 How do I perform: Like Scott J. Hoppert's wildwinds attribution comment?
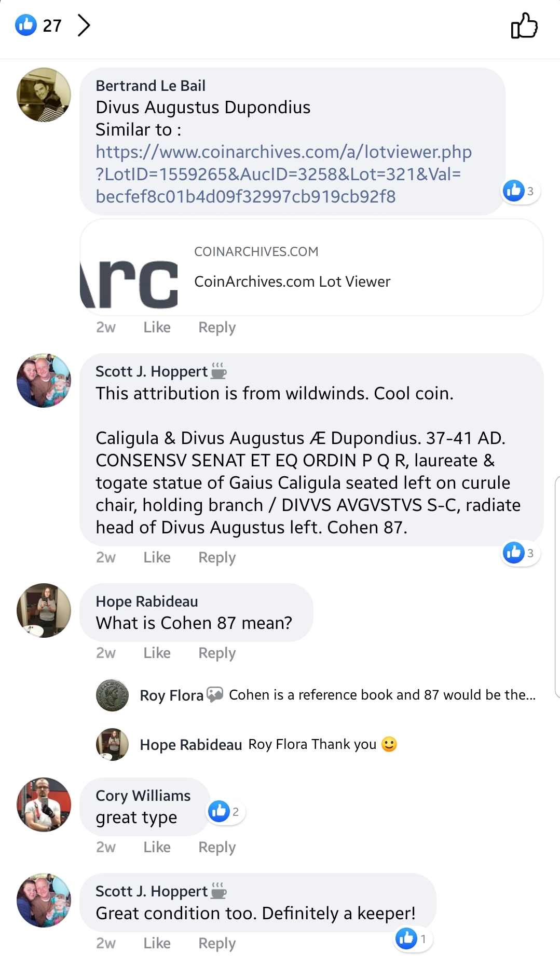(157, 557)
